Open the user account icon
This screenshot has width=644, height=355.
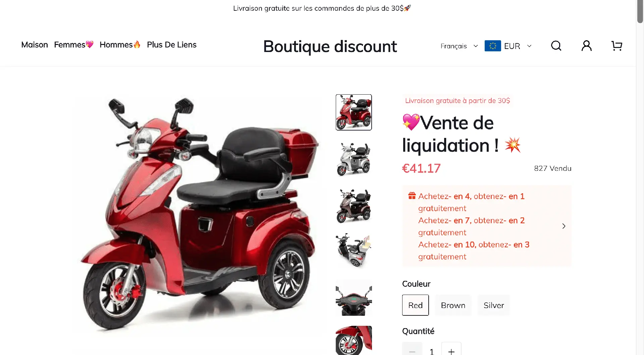coord(586,46)
